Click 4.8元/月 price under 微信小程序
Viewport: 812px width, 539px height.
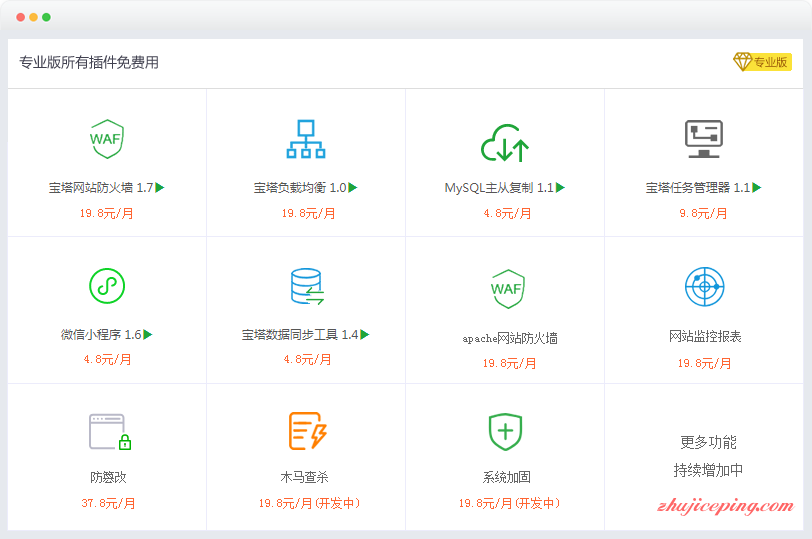coord(107,359)
